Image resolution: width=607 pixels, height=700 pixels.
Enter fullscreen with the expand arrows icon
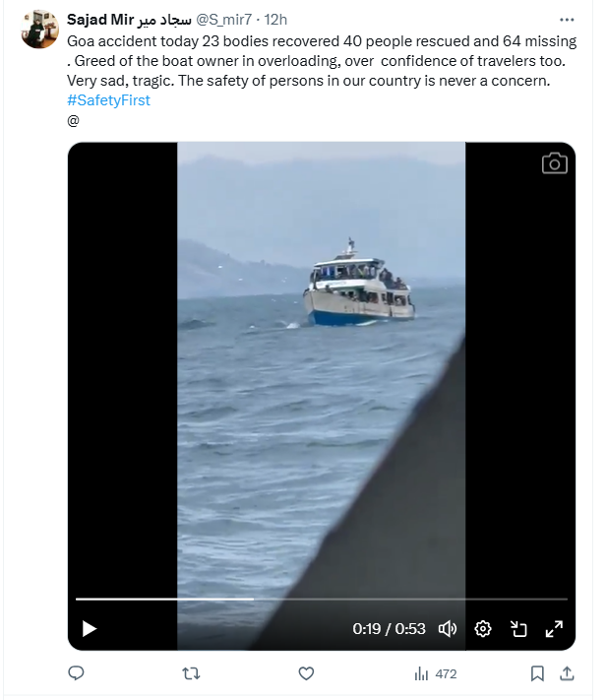554,628
